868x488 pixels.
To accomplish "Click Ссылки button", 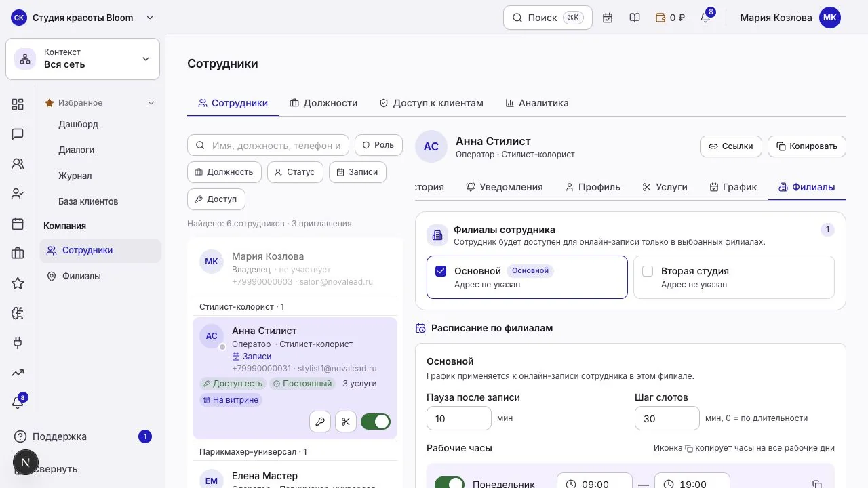I will pyautogui.click(x=731, y=146).
